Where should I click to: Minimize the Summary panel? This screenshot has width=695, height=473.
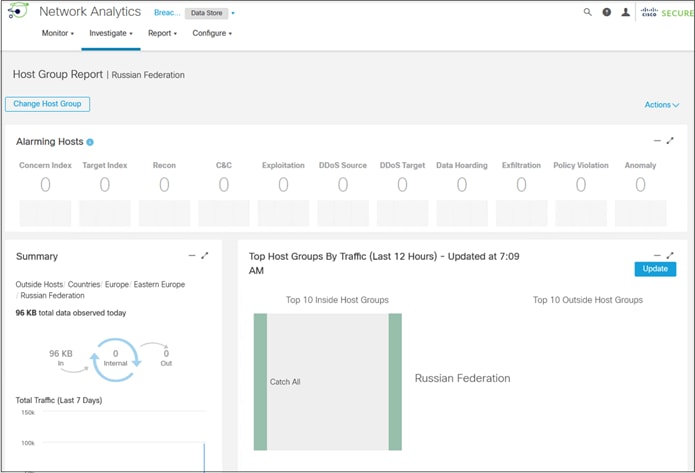[x=192, y=255]
